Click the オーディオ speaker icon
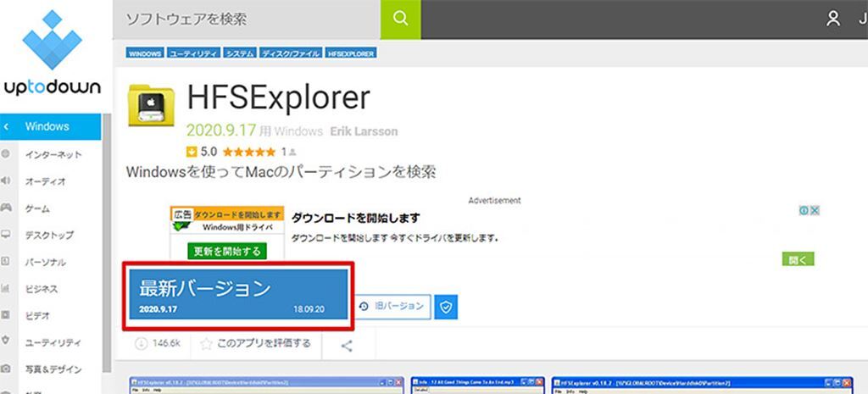868x394 pixels. click(x=6, y=180)
